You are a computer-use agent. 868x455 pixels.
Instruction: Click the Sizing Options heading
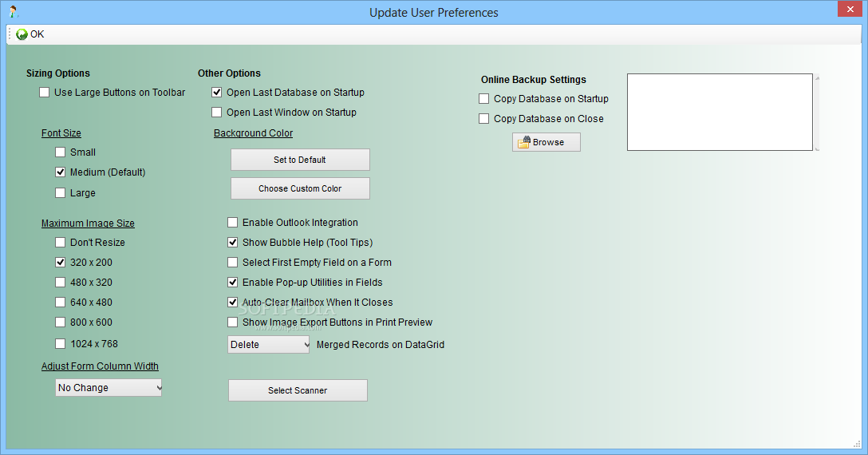point(58,73)
